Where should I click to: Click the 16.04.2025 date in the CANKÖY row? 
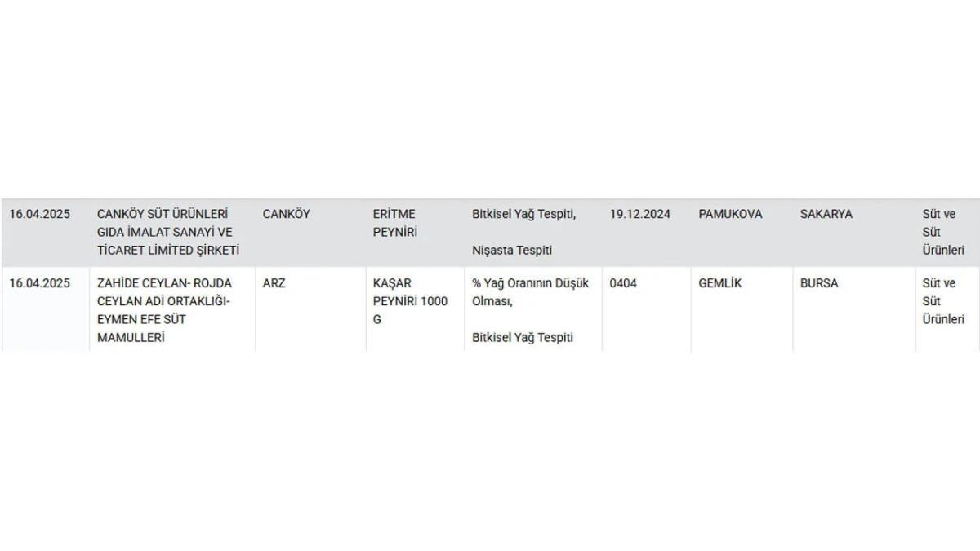(40, 214)
